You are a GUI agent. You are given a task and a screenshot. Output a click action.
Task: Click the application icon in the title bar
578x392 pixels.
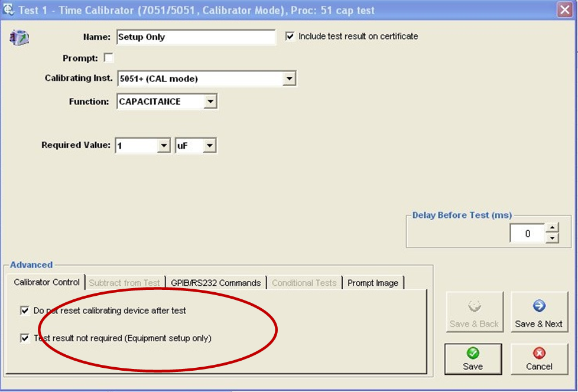click(x=9, y=10)
